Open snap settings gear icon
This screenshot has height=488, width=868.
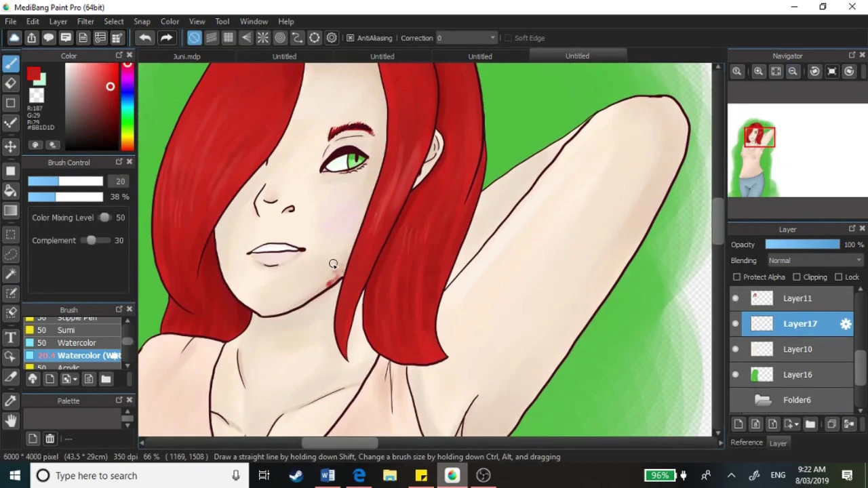coord(332,38)
